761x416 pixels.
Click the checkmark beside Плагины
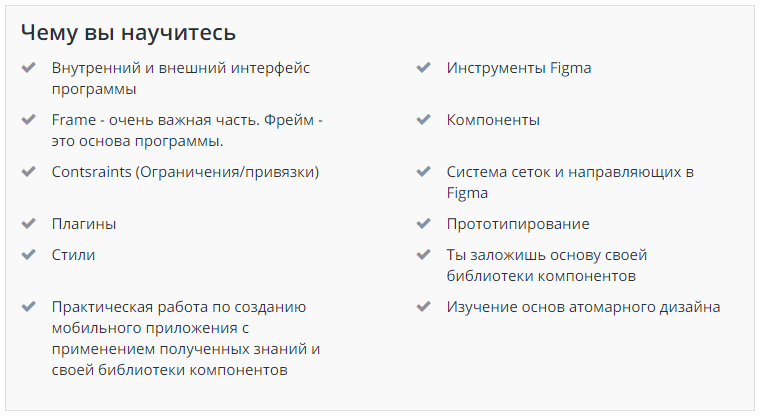coord(28,224)
